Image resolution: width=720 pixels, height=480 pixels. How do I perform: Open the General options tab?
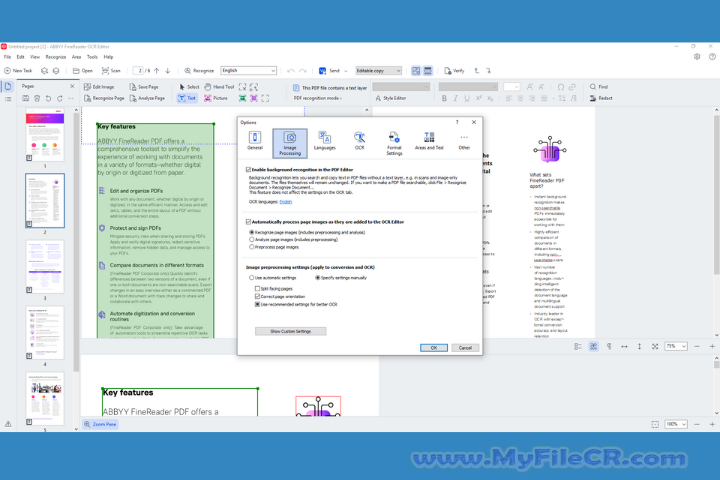[255, 141]
